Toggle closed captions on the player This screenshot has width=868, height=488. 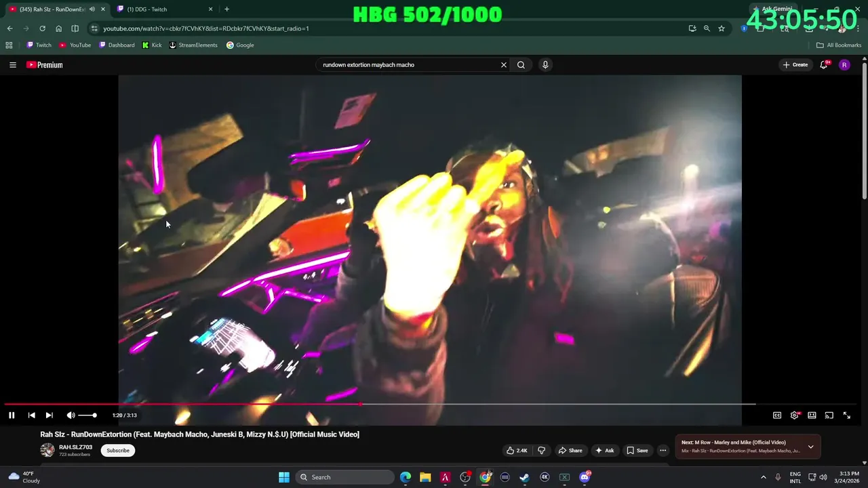(777, 415)
